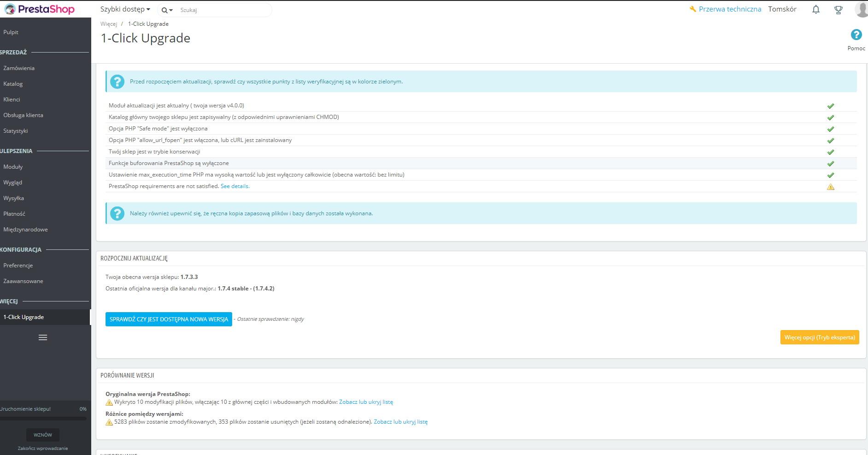The width and height of the screenshot is (868, 455).
Task: Click Sprawdź czy jest dostępna nowa wersja
Action: [169, 319]
